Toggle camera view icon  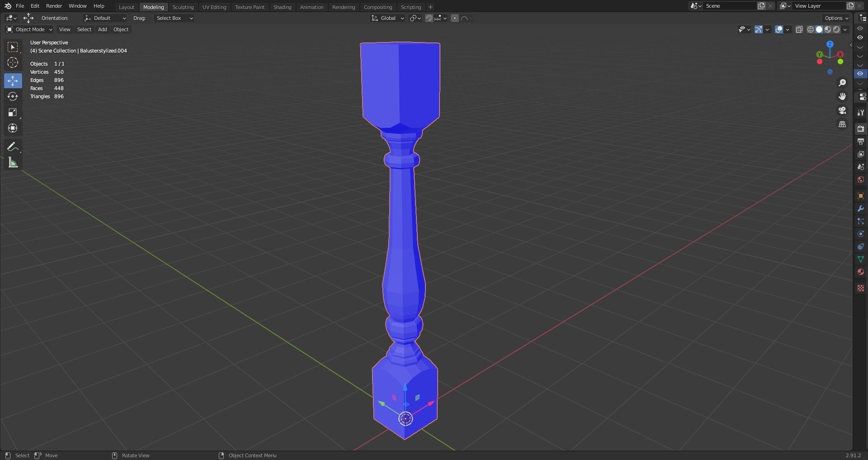coord(842,110)
